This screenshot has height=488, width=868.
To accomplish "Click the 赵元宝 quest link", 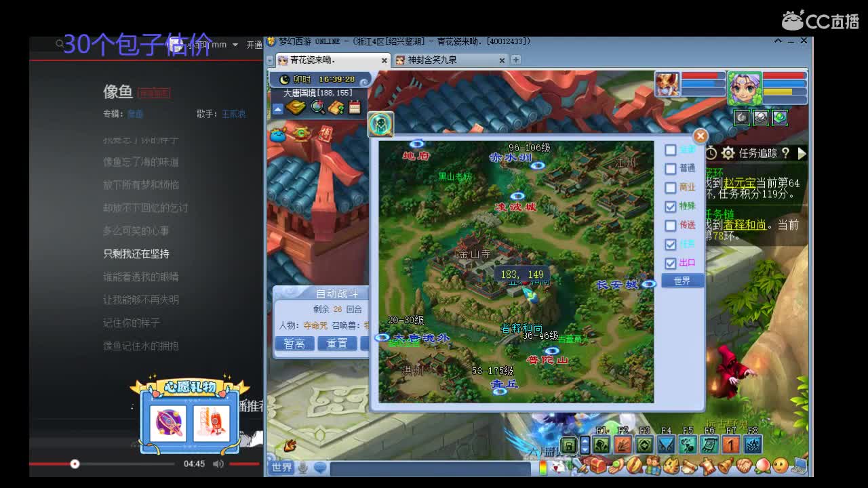I will [739, 183].
